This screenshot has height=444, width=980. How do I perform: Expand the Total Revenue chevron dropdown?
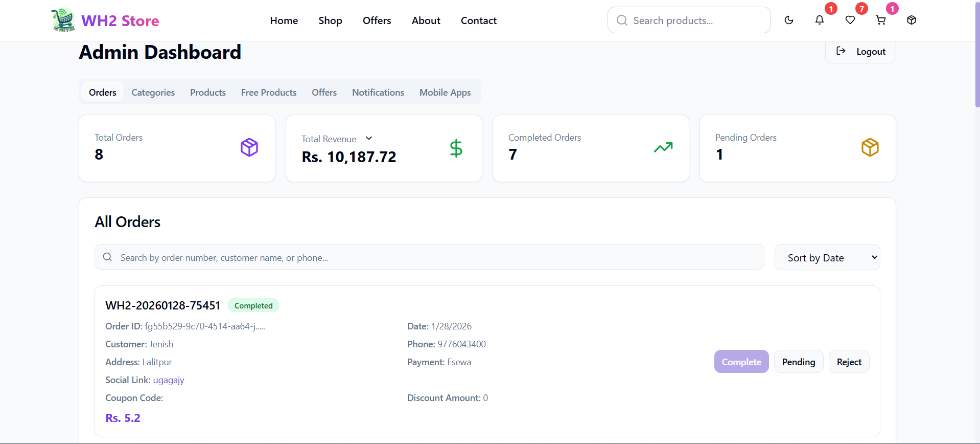(369, 139)
